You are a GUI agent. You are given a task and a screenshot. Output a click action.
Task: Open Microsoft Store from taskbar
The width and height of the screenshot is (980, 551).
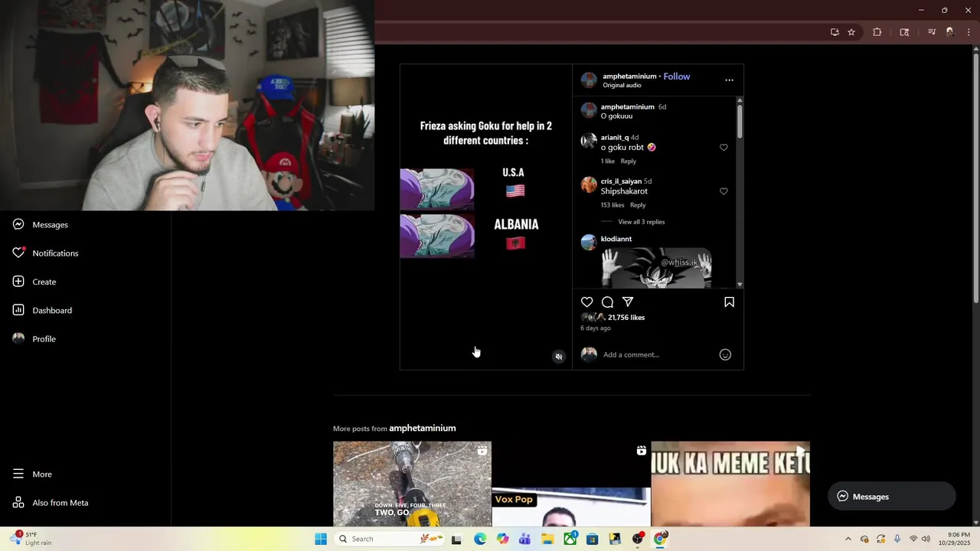593,540
